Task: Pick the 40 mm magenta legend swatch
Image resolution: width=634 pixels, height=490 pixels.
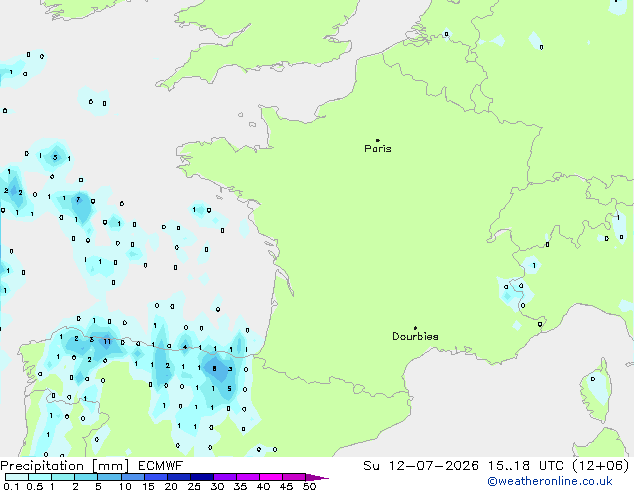Action: [x=271, y=477]
